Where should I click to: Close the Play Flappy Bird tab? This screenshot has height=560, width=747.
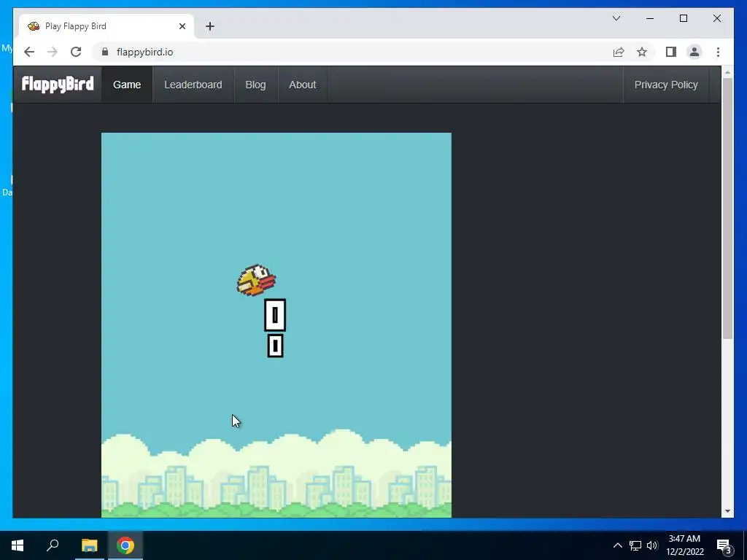[x=182, y=26]
